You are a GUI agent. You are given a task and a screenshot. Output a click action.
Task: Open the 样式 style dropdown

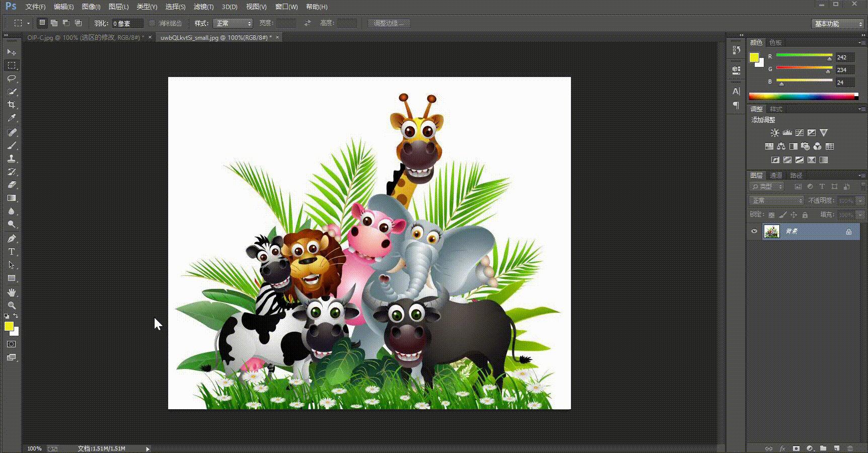233,23
